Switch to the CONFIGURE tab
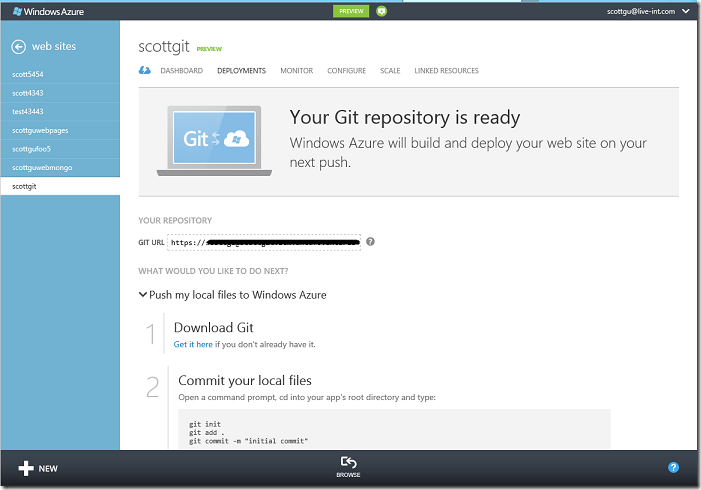This screenshot has height=490, width=701. [x=346, y=71]
